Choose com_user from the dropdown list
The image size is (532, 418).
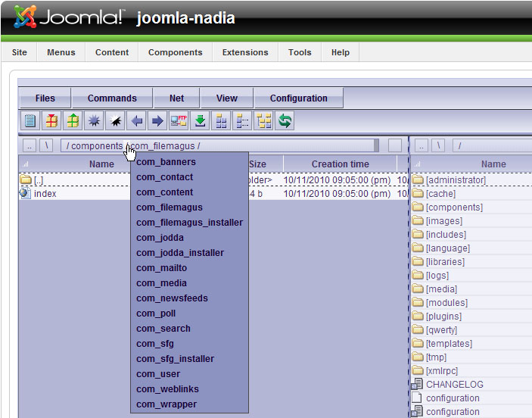click(x=189, y=374)
